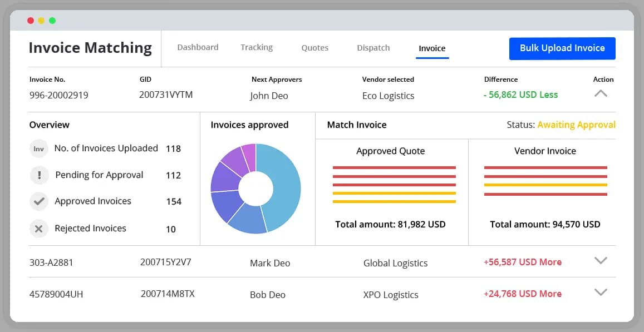Expand details for invoice 303-A2881

[601, 260]
